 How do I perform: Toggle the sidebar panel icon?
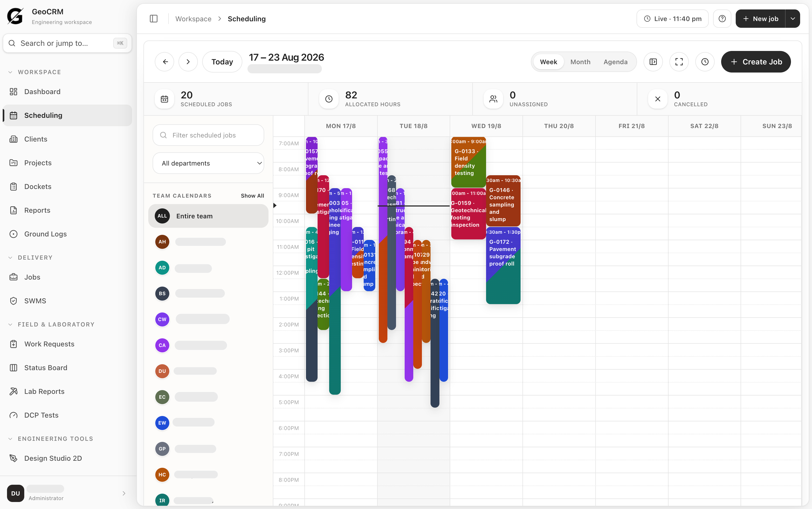point(153,19)
